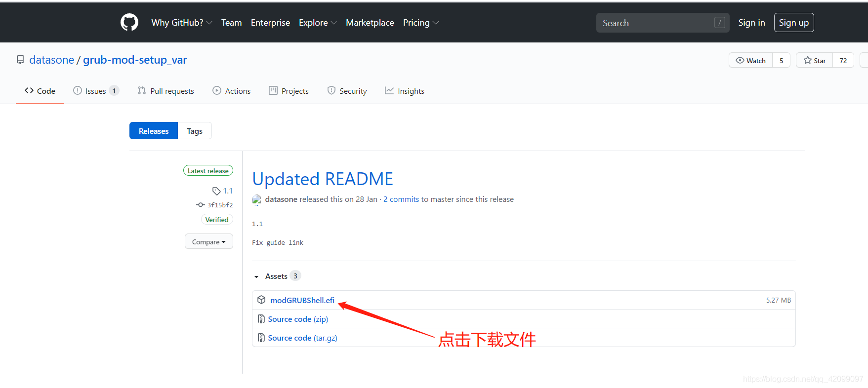Image resolution: width=868 pixels, height=388 pixels.
Task: Click the star icon in Star button
Action: [x=808, y=60]
